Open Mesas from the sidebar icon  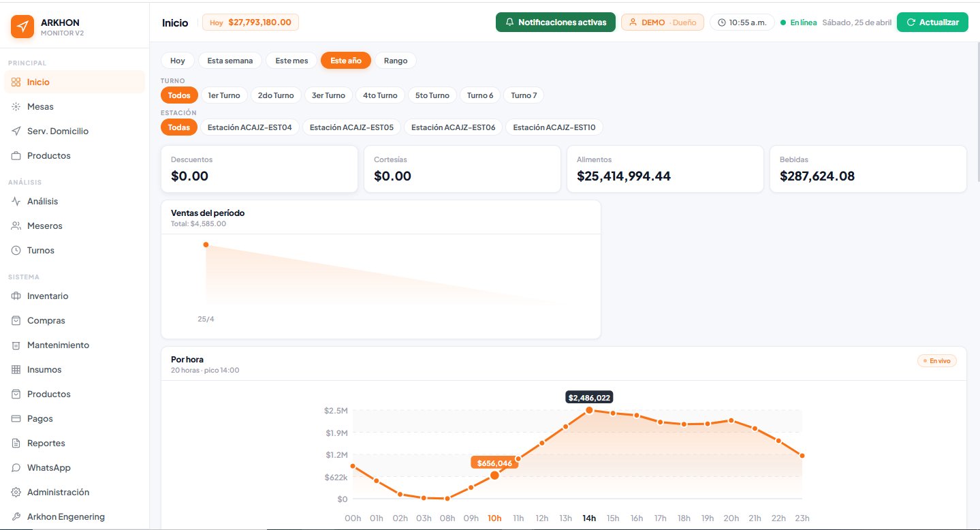(x=16, y=107)
